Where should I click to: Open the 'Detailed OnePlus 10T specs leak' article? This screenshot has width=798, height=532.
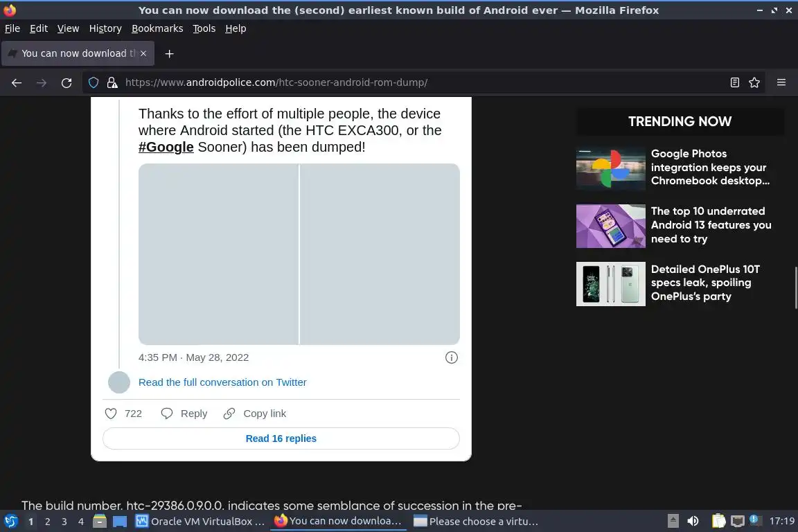pyautogui.click(x=705, y=283)
